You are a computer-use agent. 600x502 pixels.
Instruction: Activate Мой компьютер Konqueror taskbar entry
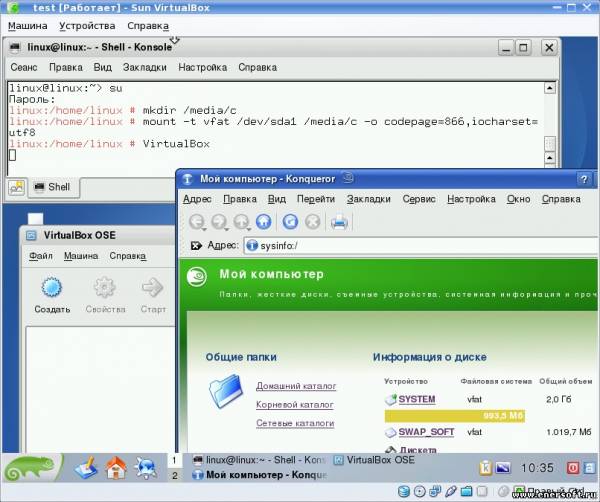coord(259,475)
